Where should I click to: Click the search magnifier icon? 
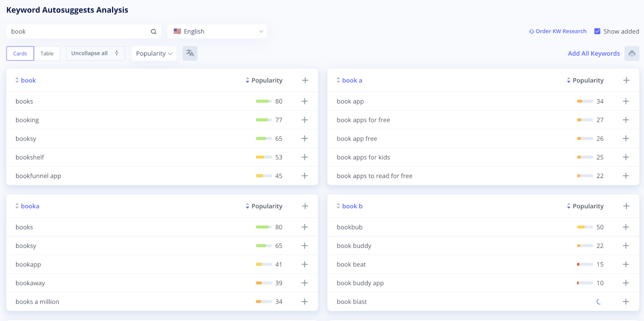point(153,31)
